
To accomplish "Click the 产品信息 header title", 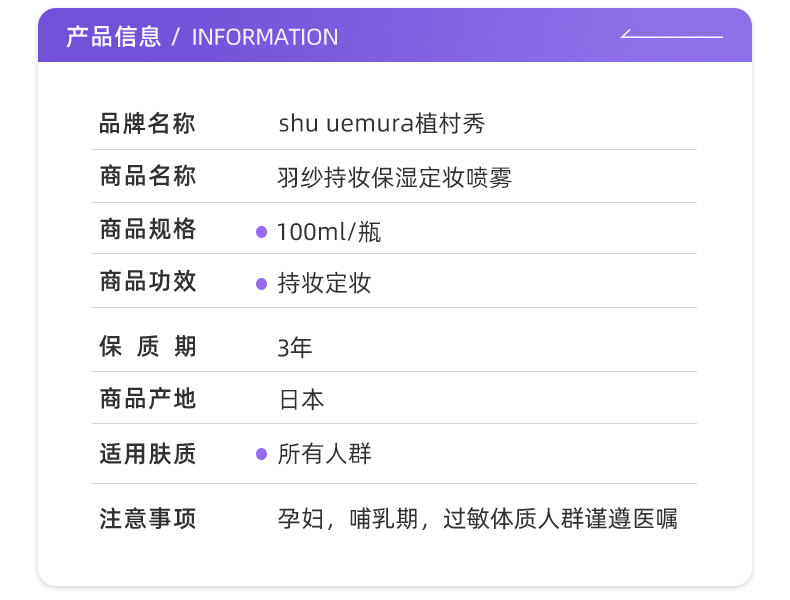I will tap(113, 37).
